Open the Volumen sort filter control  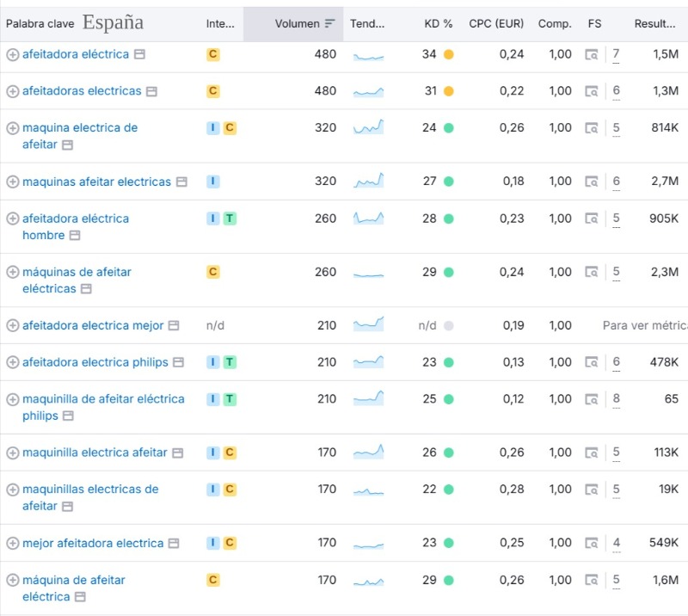pos(331,24)
